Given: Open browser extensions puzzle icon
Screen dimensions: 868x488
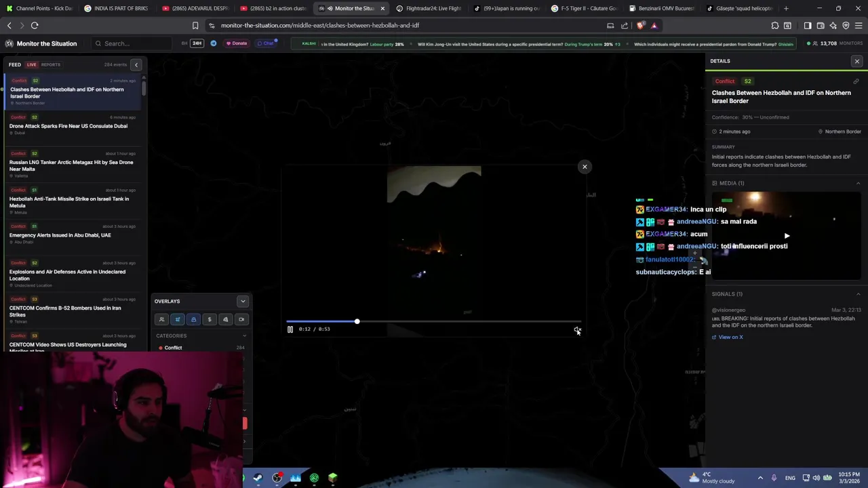Looking at the screenshot, I should [775, 25].
